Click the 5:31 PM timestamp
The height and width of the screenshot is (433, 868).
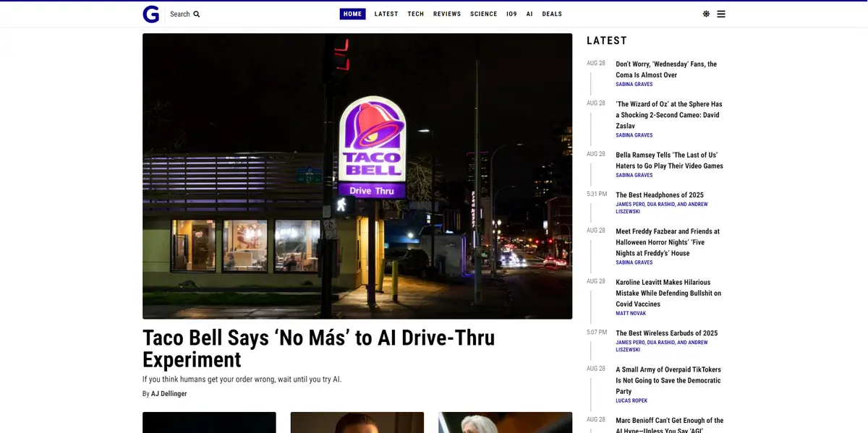pyautogui.click(x=597, y=194)
